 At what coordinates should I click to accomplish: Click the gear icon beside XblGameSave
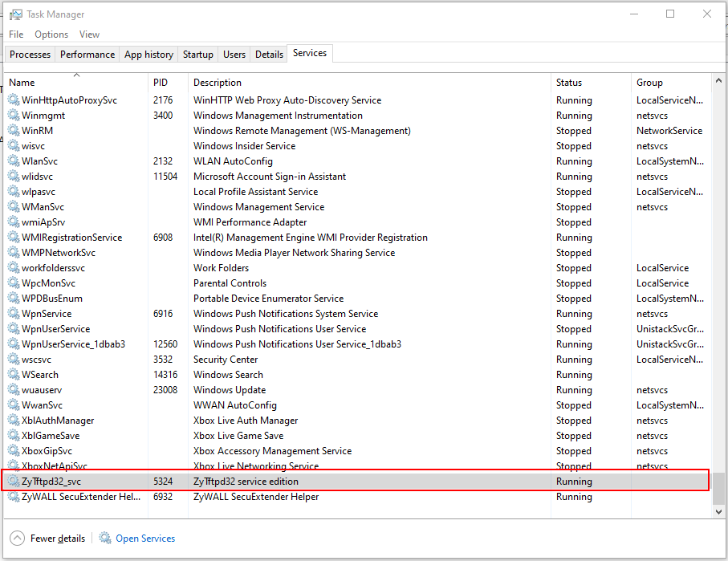tap(14, 436)
